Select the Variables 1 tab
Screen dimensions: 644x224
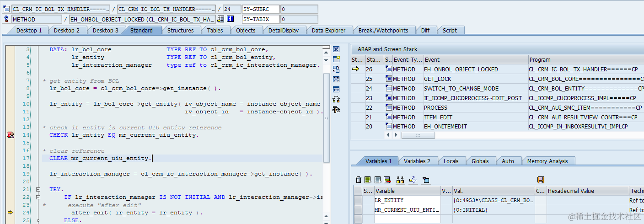click(x=378, y=161)
